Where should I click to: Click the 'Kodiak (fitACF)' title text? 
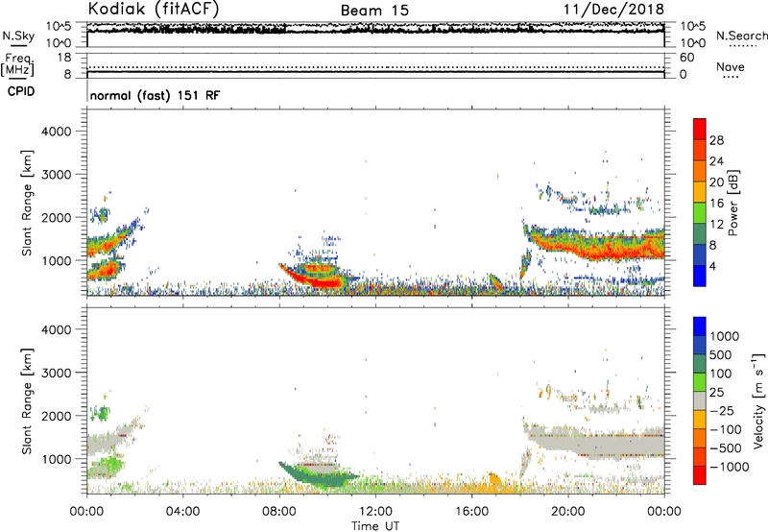[x=154, y=9]
